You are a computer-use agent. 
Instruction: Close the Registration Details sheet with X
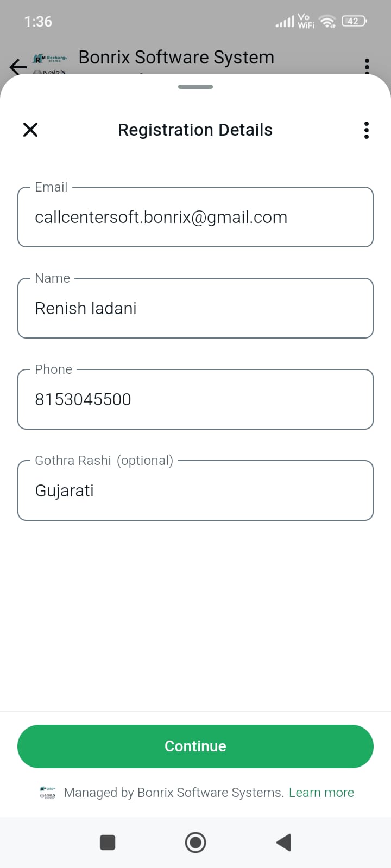pos(30,130)
